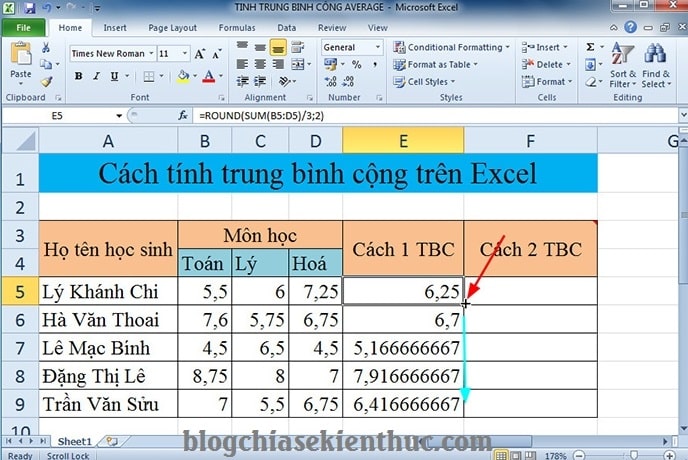Click AutoSum sigma icon
Screen dimensions: 688x460
click(591, 47)
